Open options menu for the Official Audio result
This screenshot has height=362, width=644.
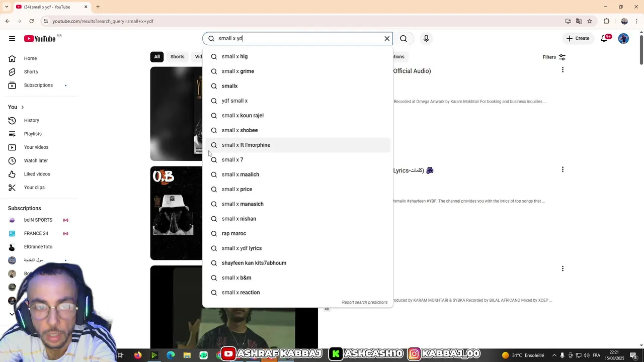(x=562, y=70)
